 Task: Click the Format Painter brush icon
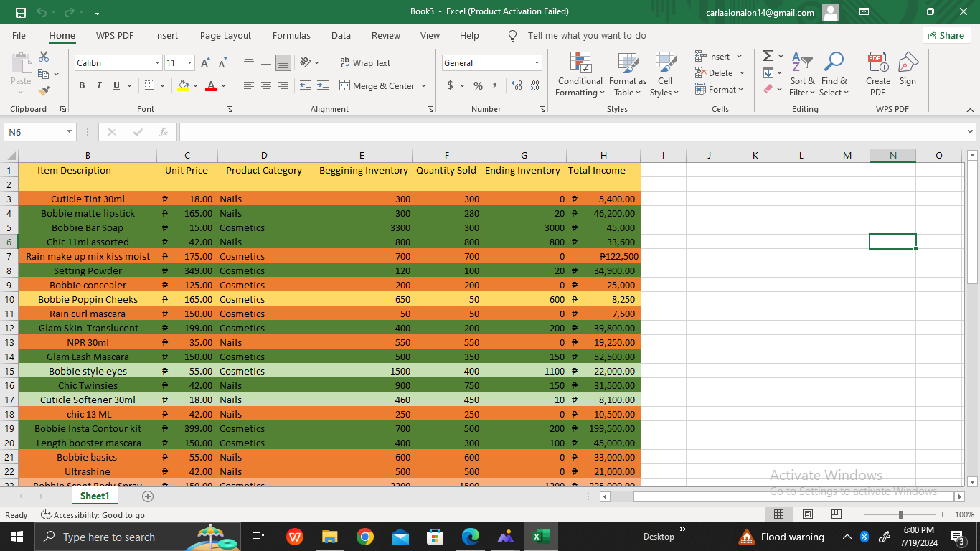[44, 91]
